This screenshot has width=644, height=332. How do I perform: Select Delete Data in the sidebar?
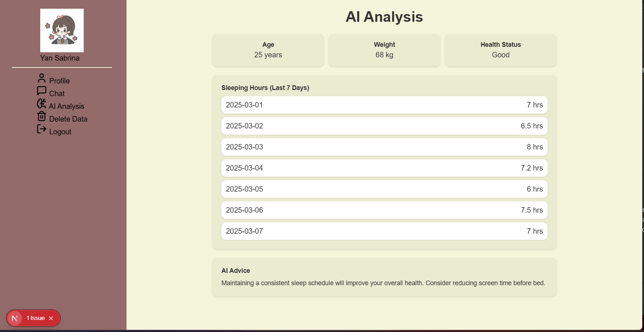[68, 119]
